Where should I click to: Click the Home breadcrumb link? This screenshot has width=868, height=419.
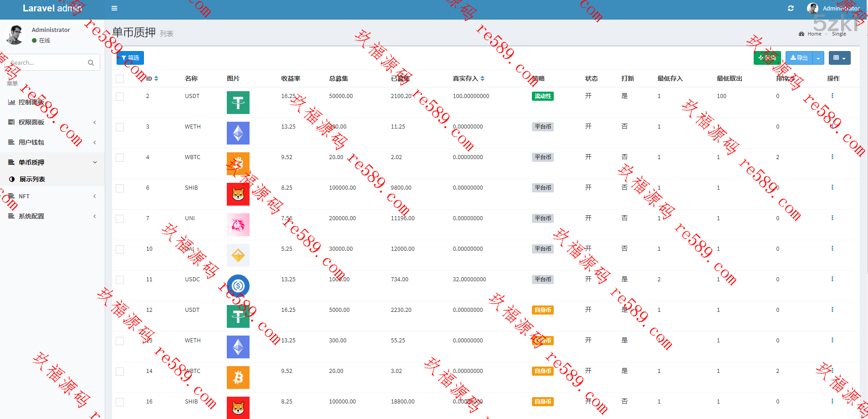[814, 34]
